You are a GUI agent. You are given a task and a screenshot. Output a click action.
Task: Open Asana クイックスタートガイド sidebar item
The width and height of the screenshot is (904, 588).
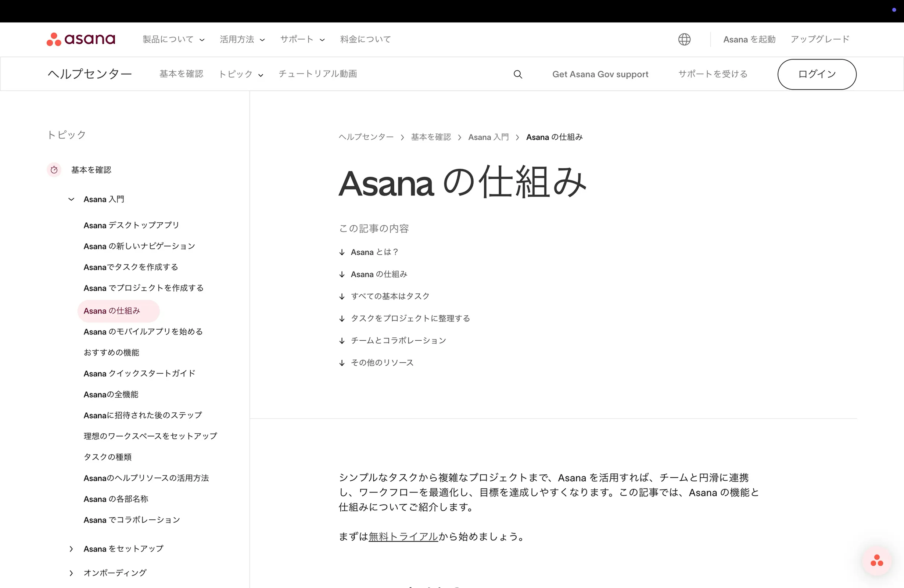[x=139, y=373]
